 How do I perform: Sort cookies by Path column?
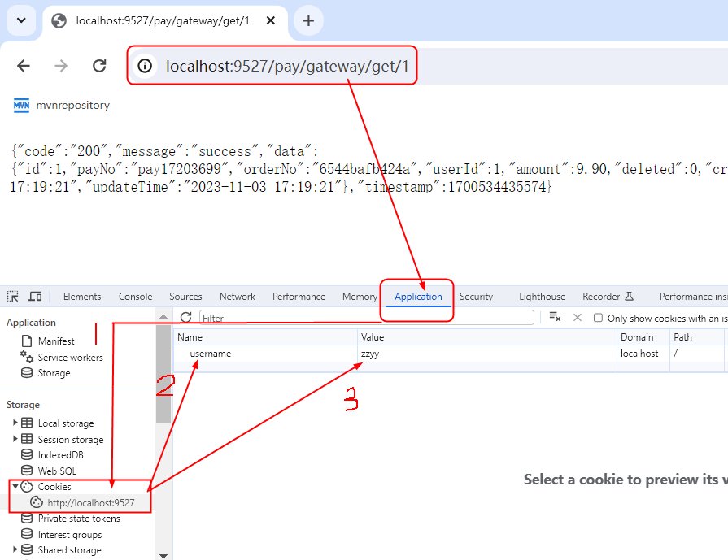click(x=696, y=337)
